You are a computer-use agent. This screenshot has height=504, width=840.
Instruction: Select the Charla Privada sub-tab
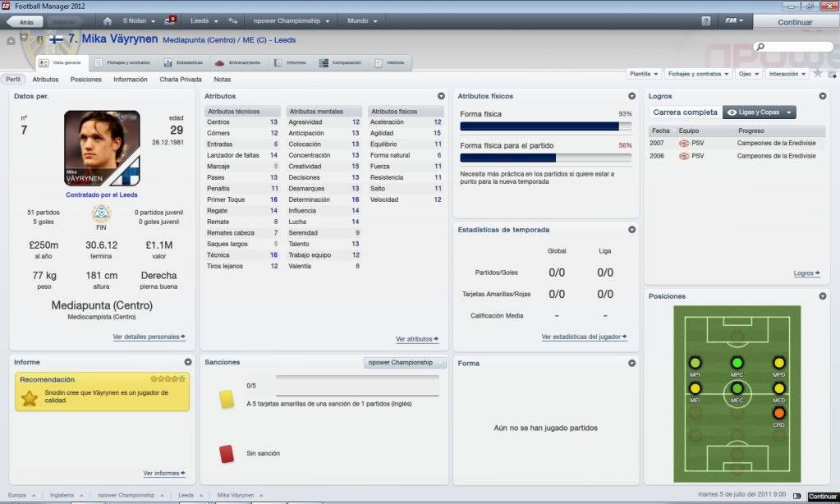pyautogui.click(x=181, y=80)
